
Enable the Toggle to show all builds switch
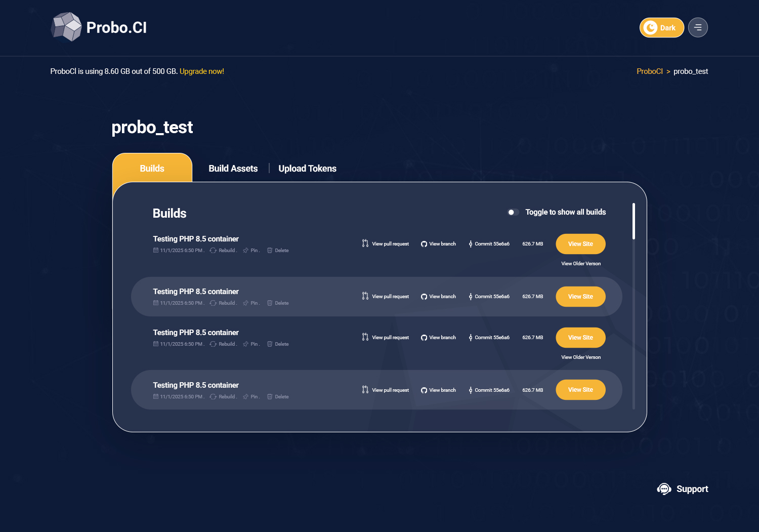513,212
